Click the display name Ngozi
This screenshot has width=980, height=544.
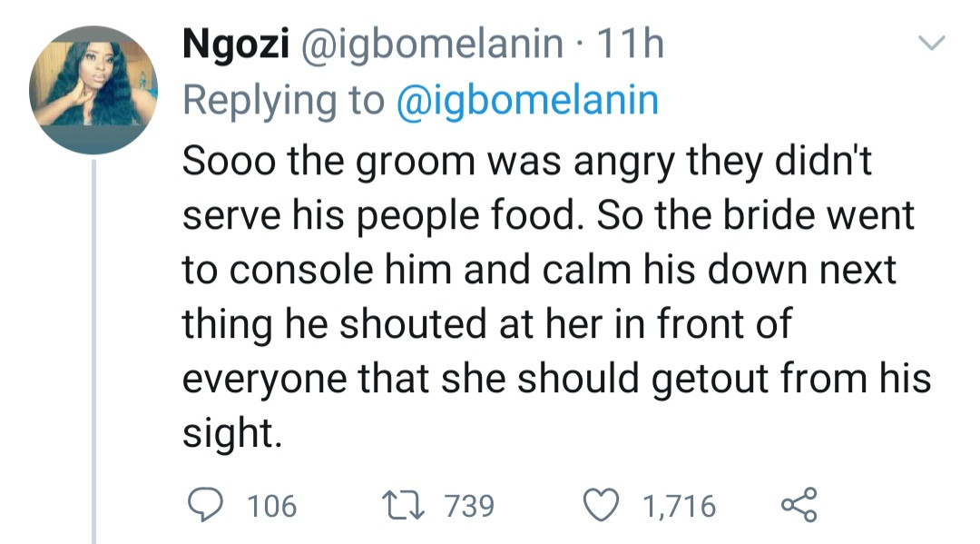tap(235, 45)
